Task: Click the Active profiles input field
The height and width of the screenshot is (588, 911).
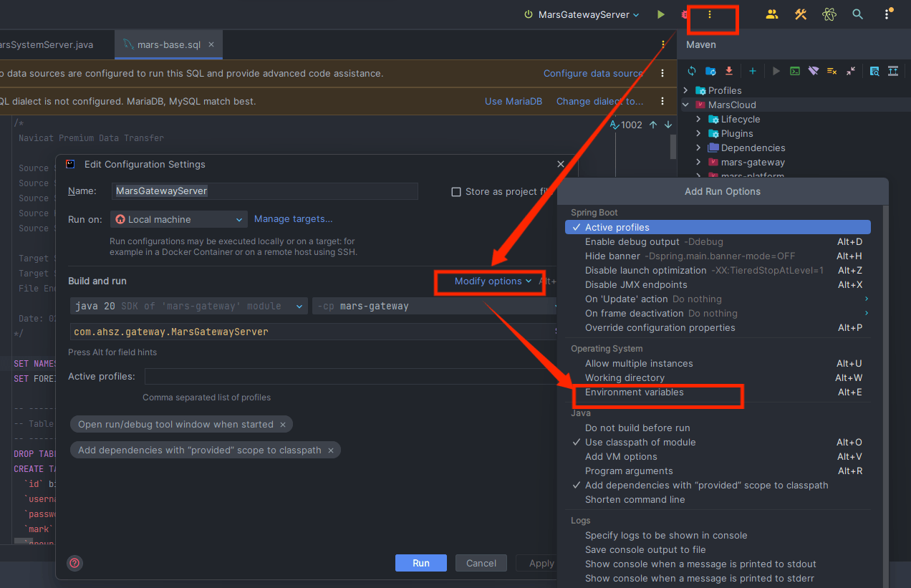Action: (x=351, y=377)
